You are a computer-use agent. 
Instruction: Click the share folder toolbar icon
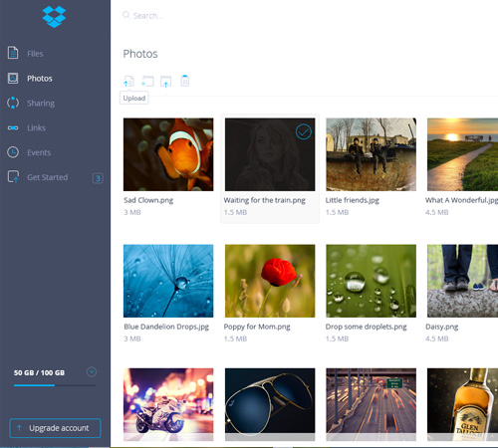[165, 82]
